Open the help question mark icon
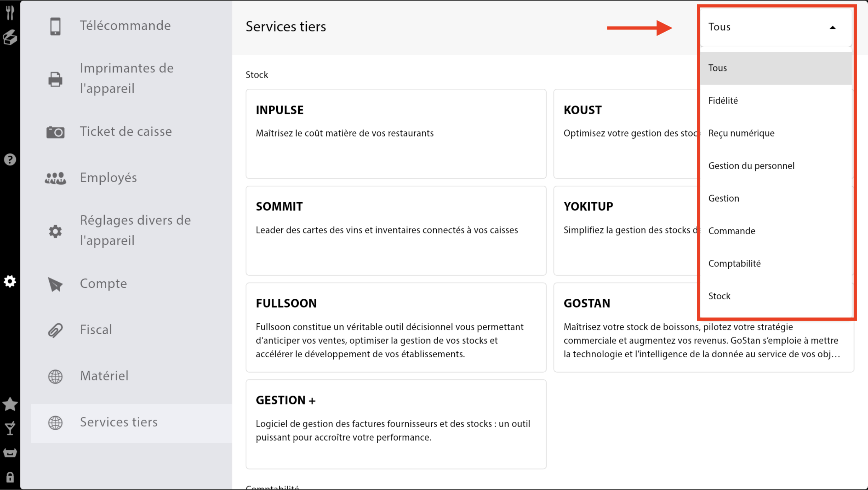Viewport: 868px width, 490px height. (x=10, y=160)
